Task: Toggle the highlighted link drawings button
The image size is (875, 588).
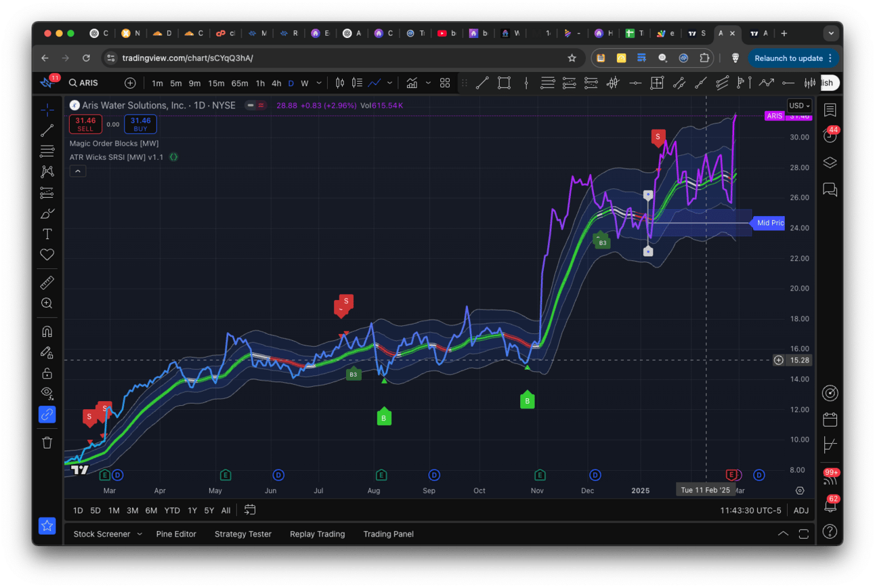Action: coord(47,415)
